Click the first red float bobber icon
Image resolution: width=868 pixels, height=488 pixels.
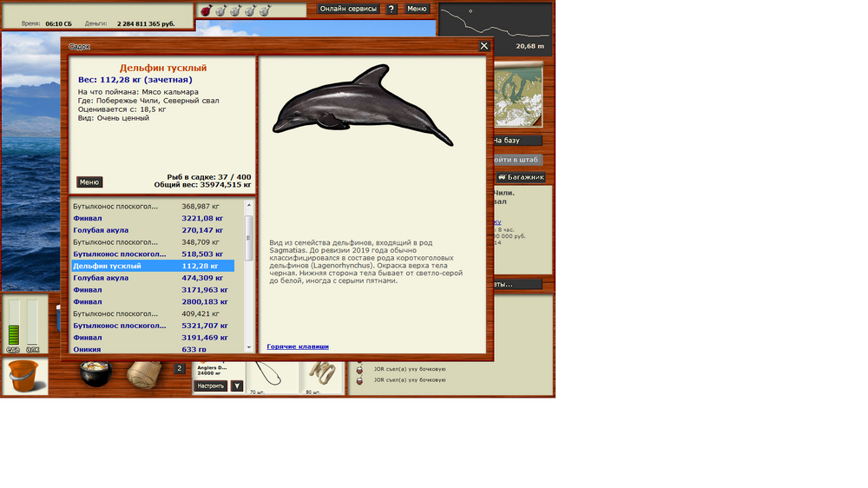[x=207, y=10]
